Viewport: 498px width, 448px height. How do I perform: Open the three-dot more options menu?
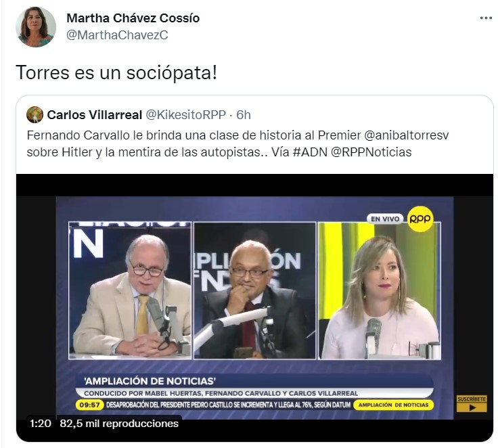(x=486, y=18)
